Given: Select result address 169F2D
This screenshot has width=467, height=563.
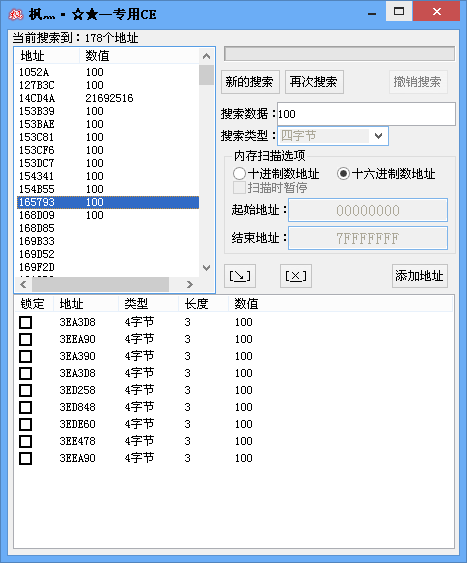Looking at the screenshot, I should [37, 267].
